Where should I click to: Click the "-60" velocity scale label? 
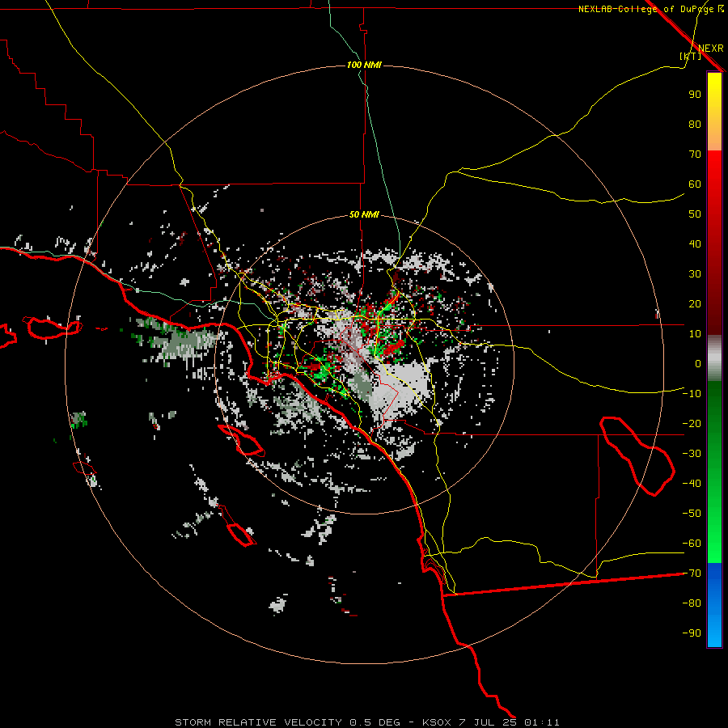(x=692, y=544)
